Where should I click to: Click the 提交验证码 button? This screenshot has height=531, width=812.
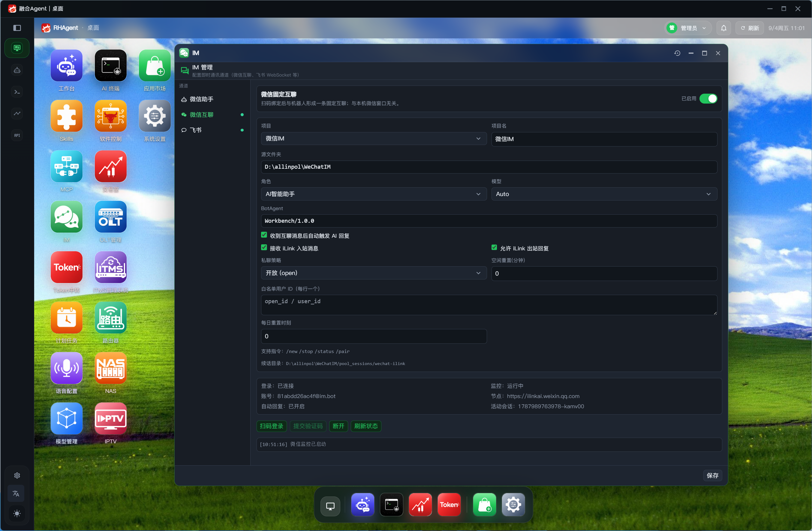pos(308,426)
